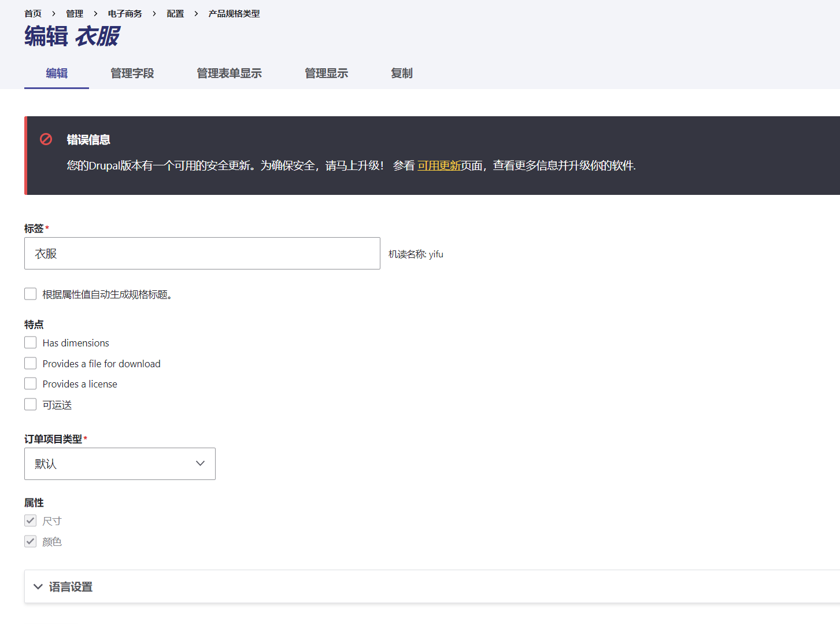Click the error prohibition icon in alert

click(46, 139)
